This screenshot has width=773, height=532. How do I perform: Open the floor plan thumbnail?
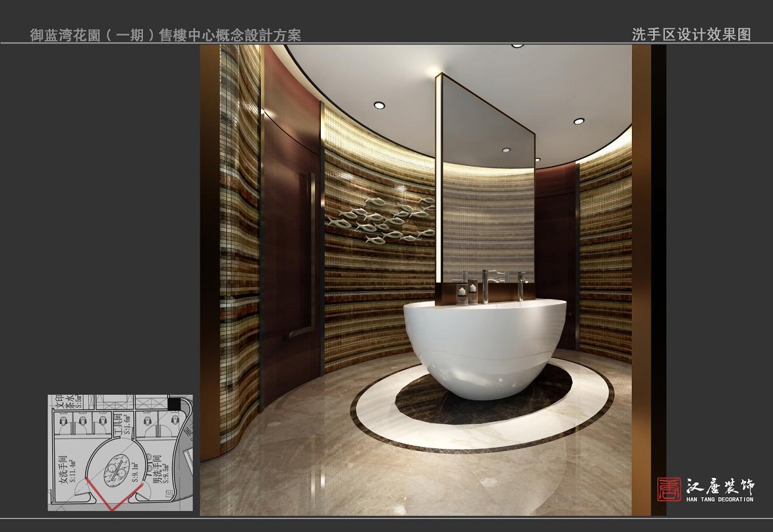[x=120, y=452]
